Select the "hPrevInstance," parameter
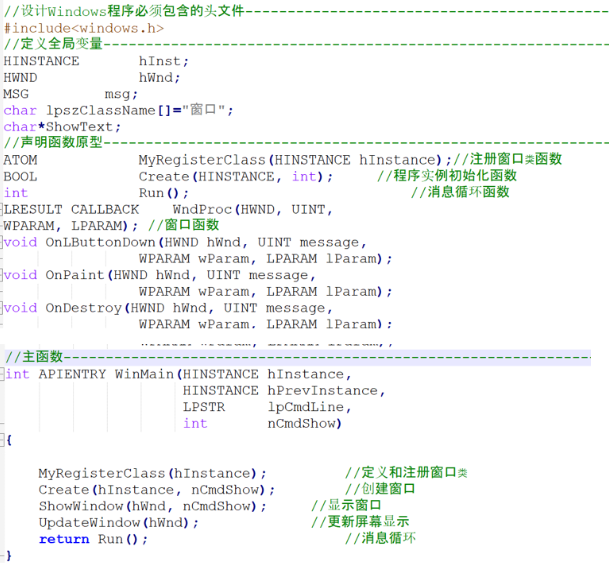 pos(326,391)
